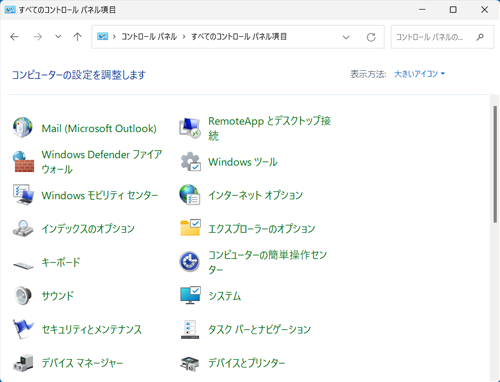Open recent locations dropdown chevron
Screen dimensions: 500x382
point(58,37)
